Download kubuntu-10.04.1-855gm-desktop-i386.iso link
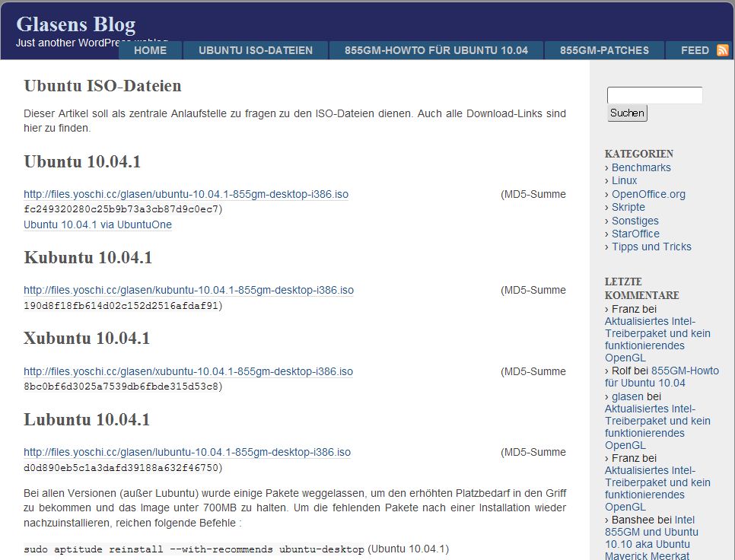This screenshot has height=560, width=735. tap(189, 290)
